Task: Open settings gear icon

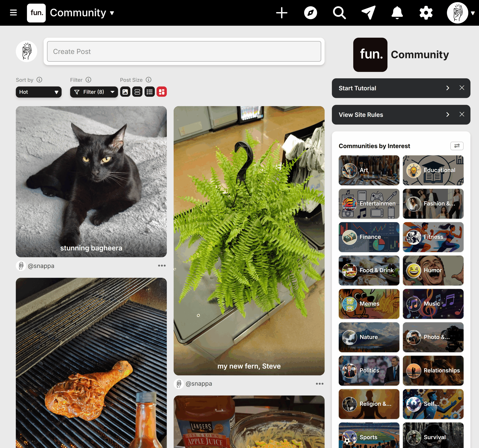Action: [426, 13]
